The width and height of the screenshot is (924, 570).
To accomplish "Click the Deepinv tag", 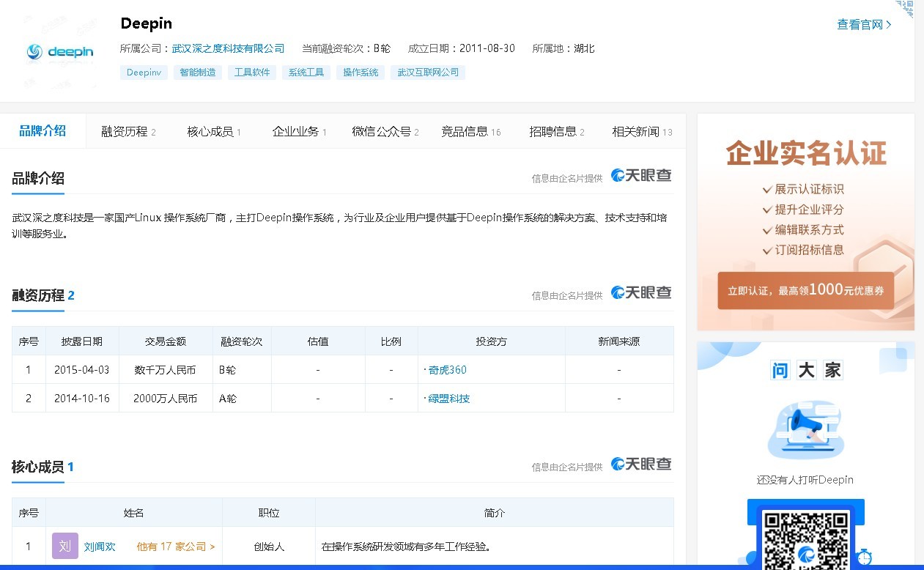I will (x=144, y=73).
